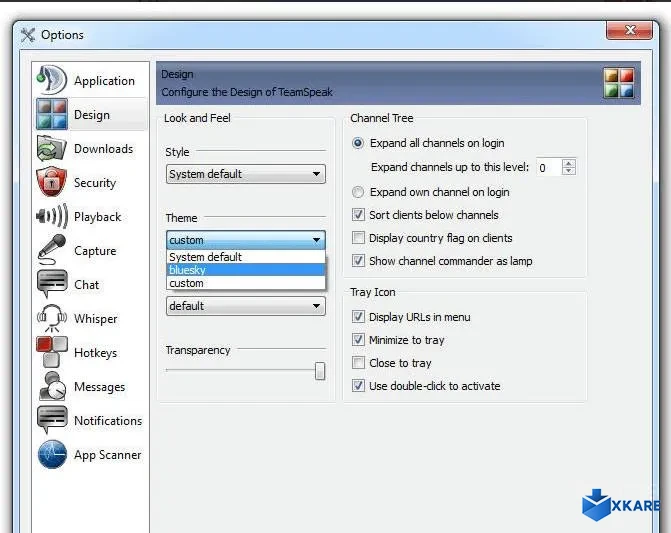Choose System default in Theme list
Image resolution: width=671 pixels, height=533 pixels.
[246, 257]
